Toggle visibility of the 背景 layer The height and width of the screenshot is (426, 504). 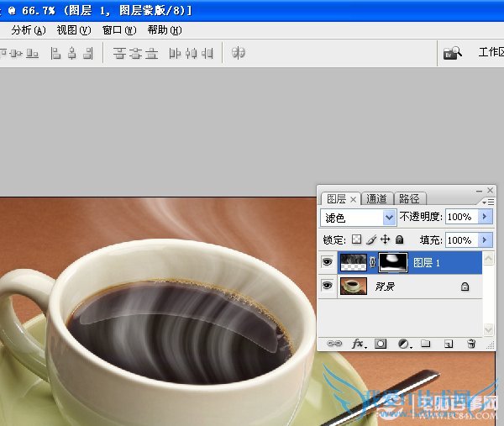(328, 287)
